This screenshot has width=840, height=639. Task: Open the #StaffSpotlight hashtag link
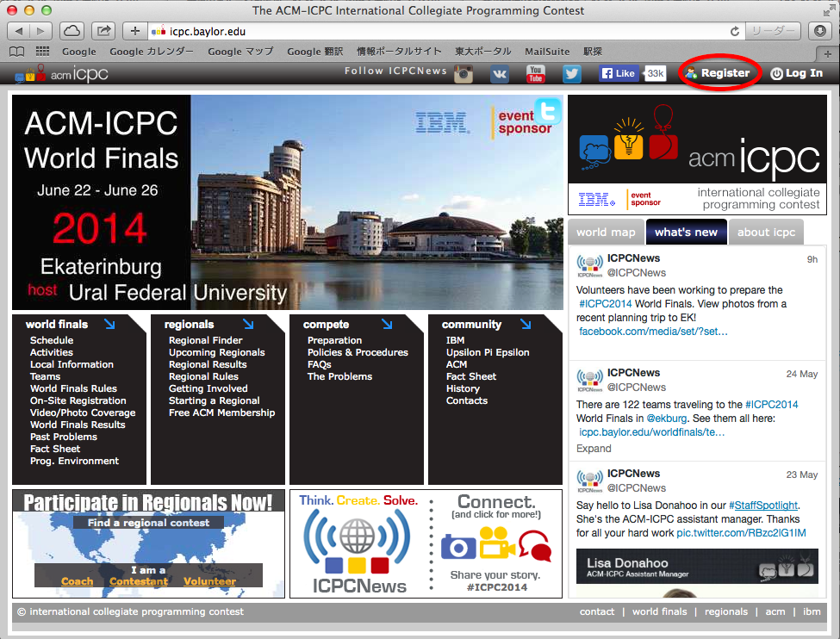click(x=763, y=506)
